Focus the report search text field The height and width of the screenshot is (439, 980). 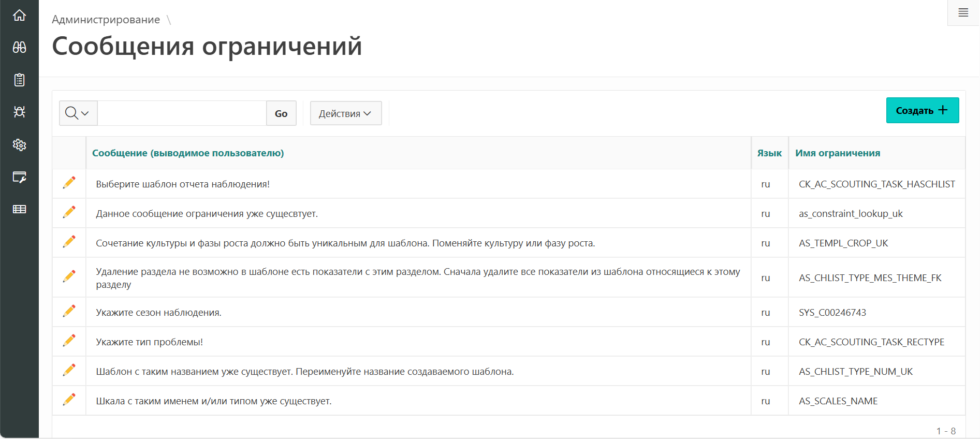tap(182, 113)
